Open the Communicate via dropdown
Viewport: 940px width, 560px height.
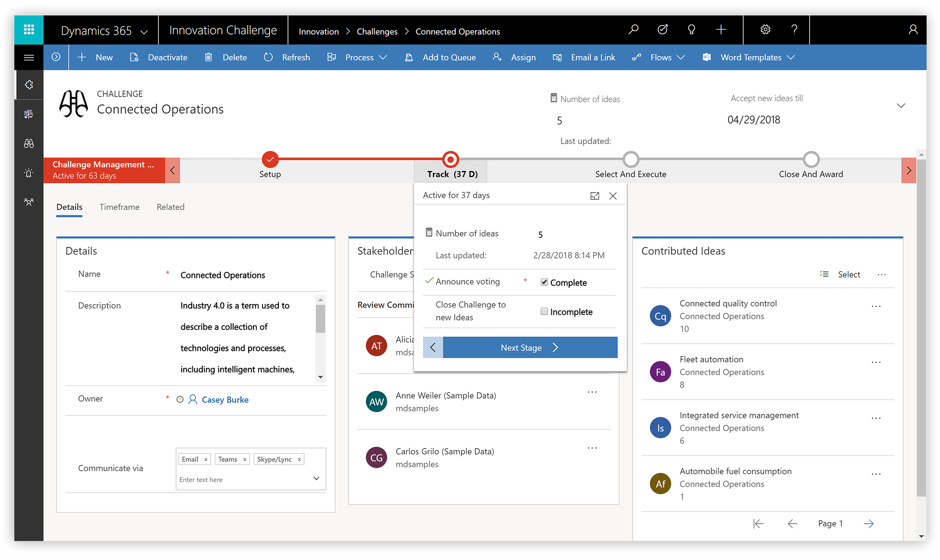[317, 479]
